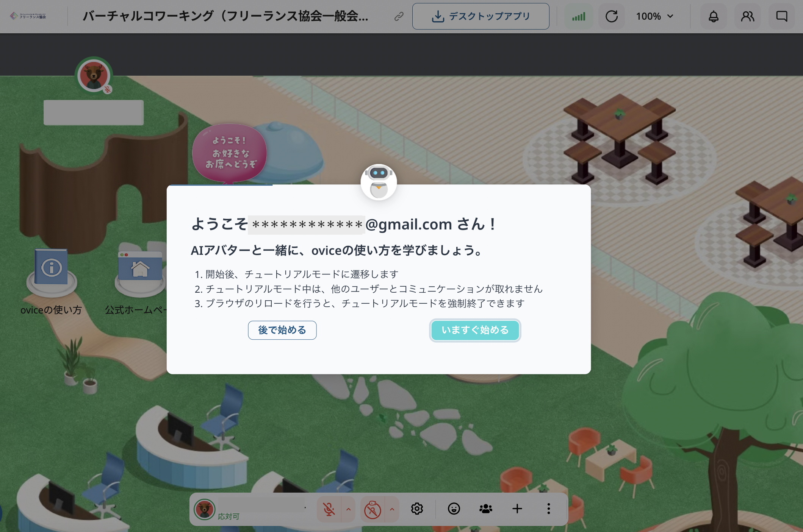Open the chat panel icon
This screenshot has width=803, height=532.
pyautogui.click(x=782, y=16)
